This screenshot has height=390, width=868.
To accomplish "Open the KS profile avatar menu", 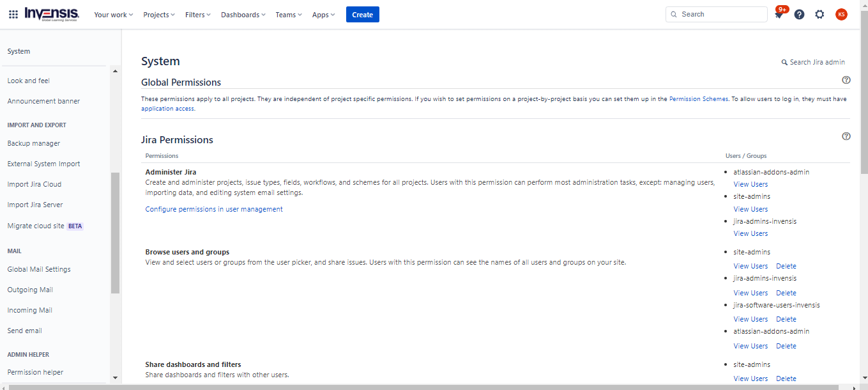I will (841, 14).
